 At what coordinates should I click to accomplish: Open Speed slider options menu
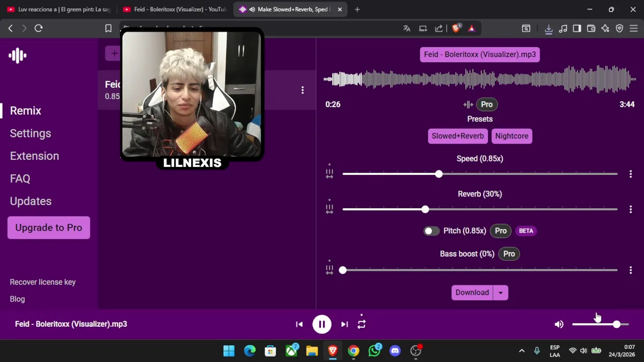[630, 174]
